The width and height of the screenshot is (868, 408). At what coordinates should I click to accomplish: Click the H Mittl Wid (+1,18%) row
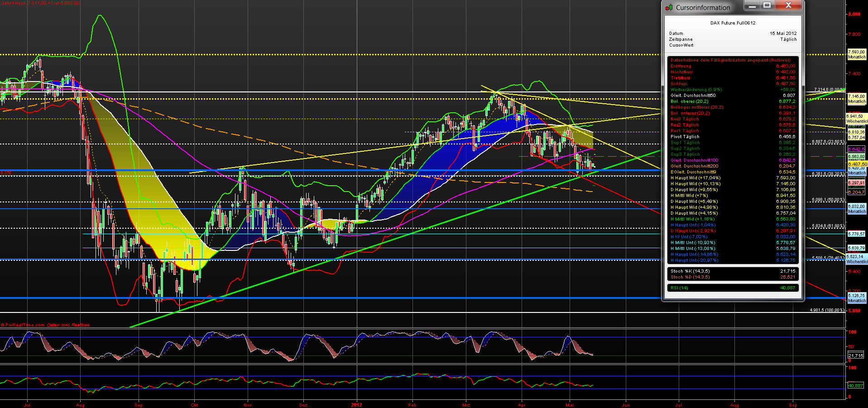(x=733, y=219)
